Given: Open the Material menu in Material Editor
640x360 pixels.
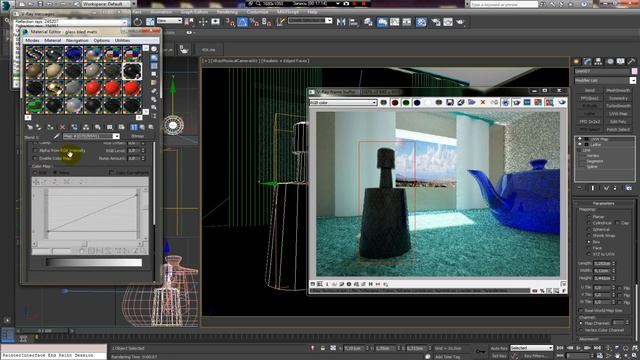Looking at the screenshot, I should (52, 40).
